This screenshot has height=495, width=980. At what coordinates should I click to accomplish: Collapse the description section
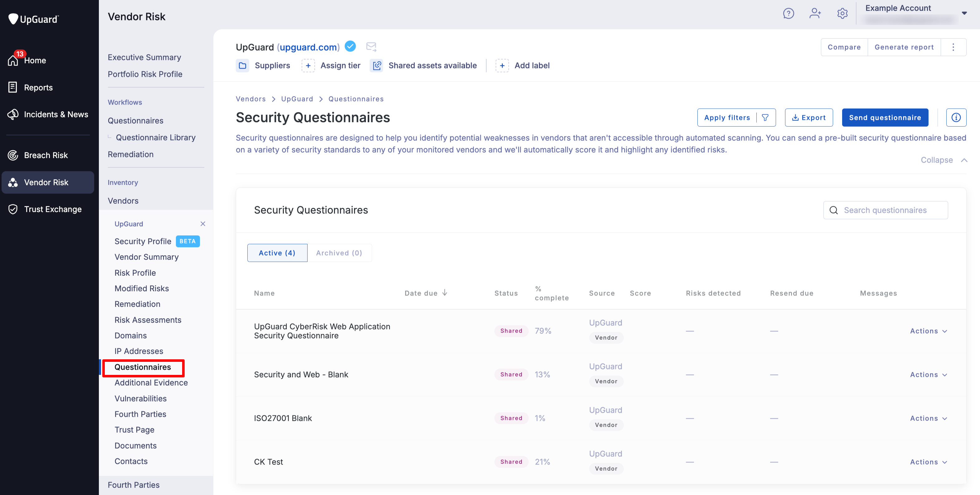(x=944, y=160)
